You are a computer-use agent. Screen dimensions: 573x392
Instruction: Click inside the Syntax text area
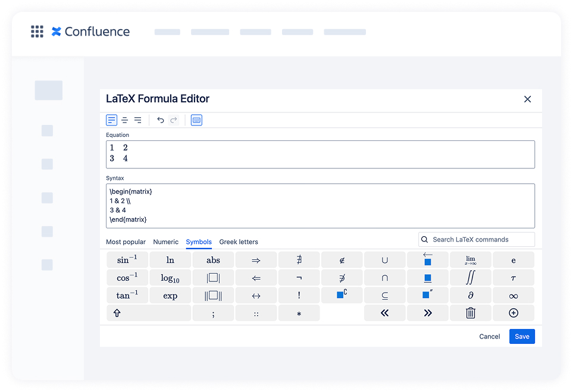(x=320, y=206)
